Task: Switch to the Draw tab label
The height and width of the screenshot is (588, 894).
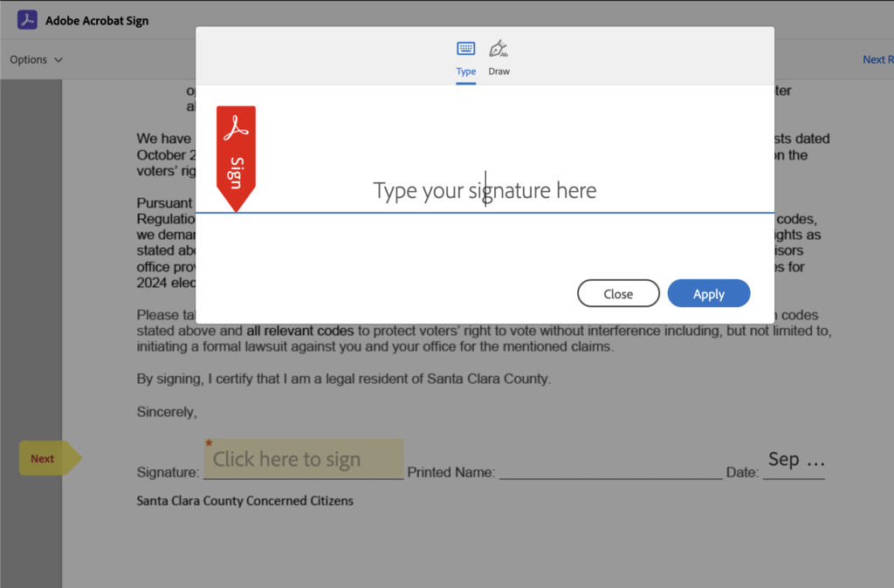Action: (499, 72)
